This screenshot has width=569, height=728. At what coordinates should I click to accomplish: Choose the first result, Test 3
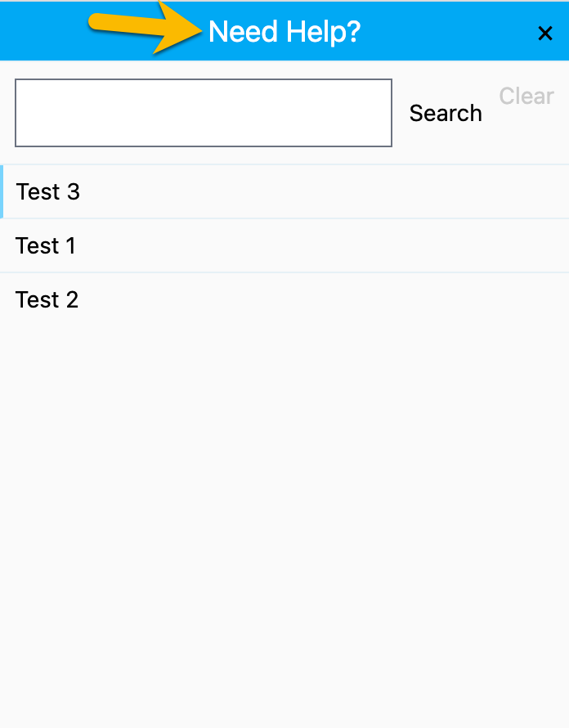[x=48, y=192]
